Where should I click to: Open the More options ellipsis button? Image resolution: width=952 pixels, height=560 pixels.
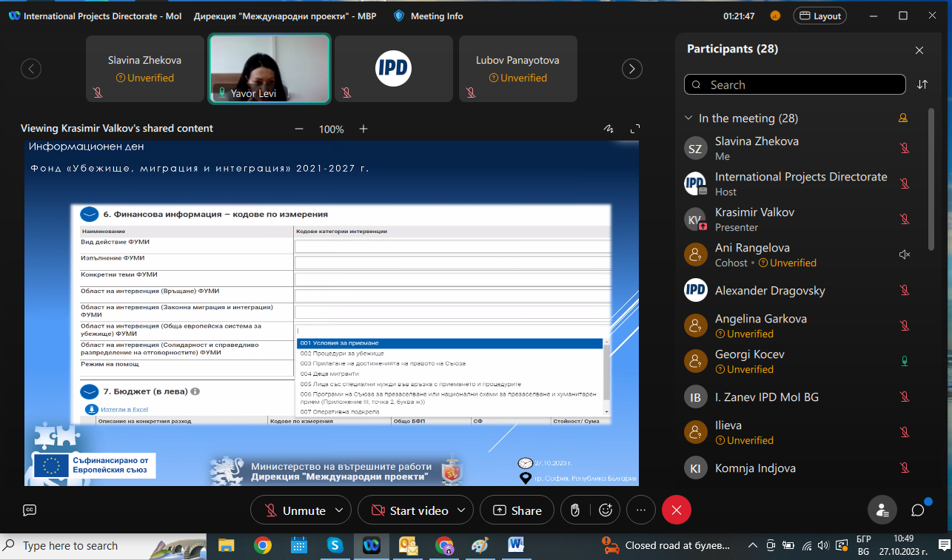coord(641,510)
